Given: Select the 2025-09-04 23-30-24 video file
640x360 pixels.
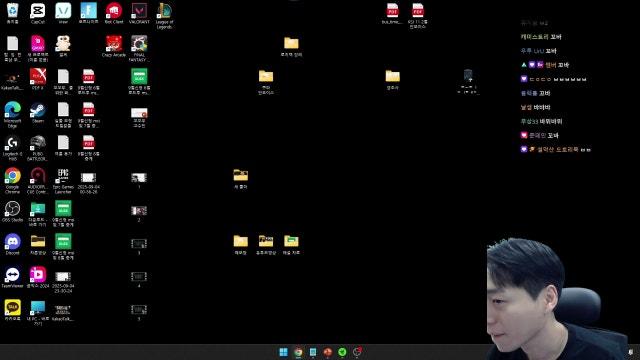Looking at the screenshot, I should pyautogui.click(x=63, y=282).
